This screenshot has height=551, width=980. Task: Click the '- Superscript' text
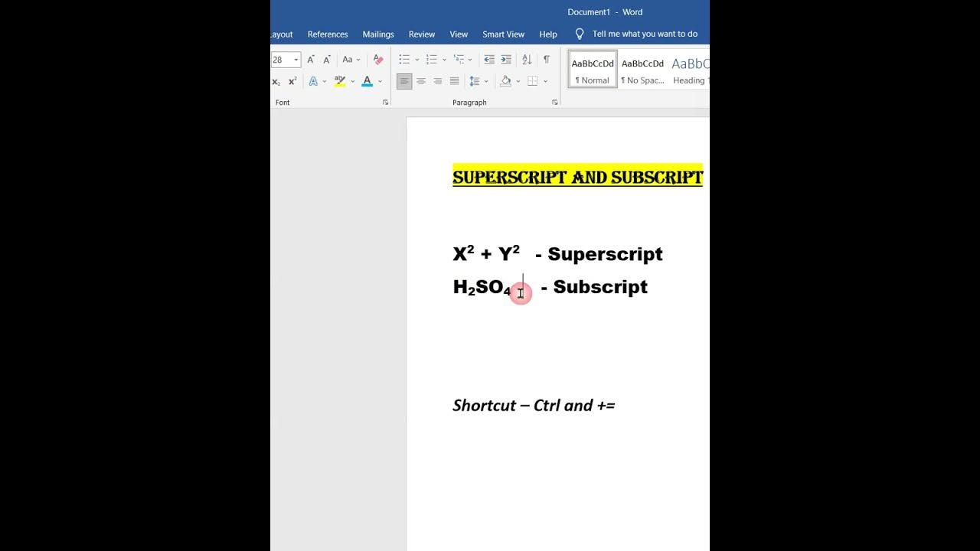coord(599,254)
